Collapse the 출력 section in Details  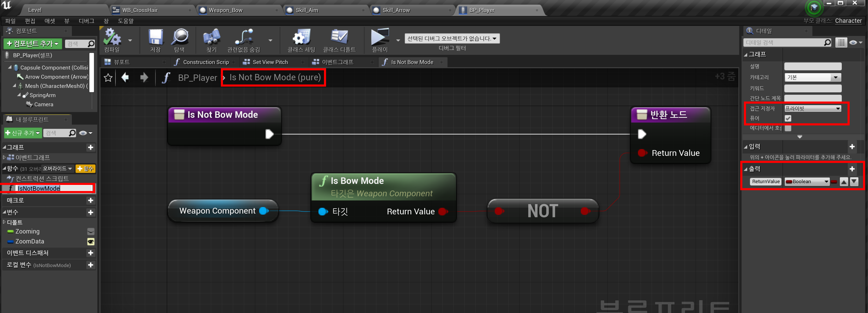(746, 169)
